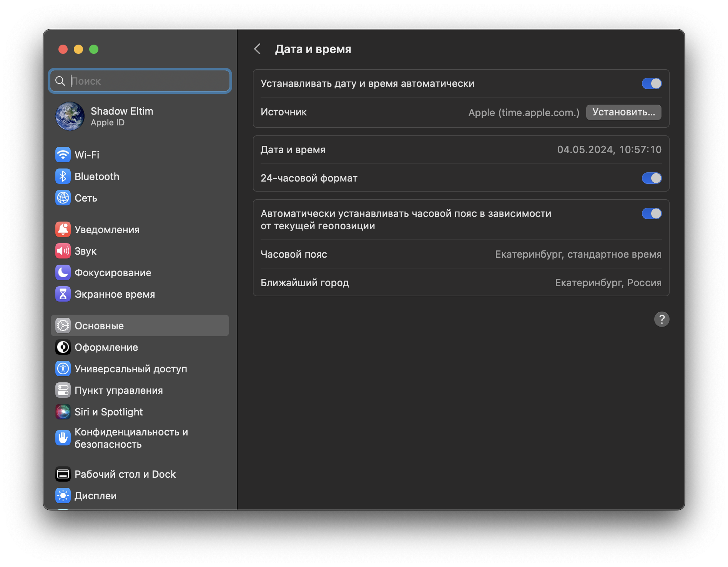Screen dimensions: 728x567
Task: Toggle automatic time zone by geolocation
Action: point(652,213)
